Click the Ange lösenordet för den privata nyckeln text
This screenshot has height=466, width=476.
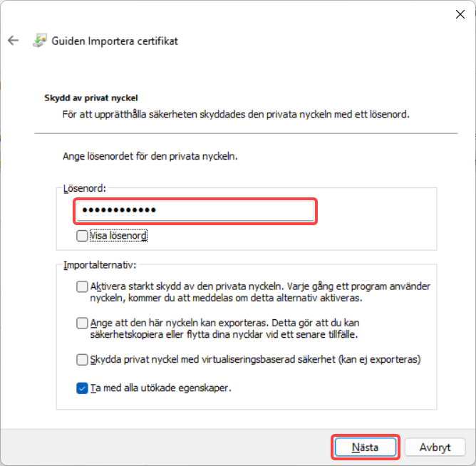point(150,156)
